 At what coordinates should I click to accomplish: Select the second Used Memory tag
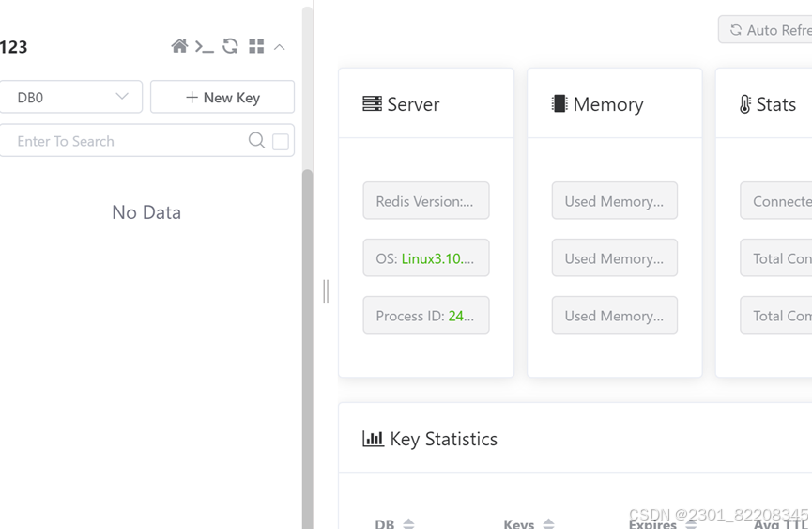click(x=614, y=258)
